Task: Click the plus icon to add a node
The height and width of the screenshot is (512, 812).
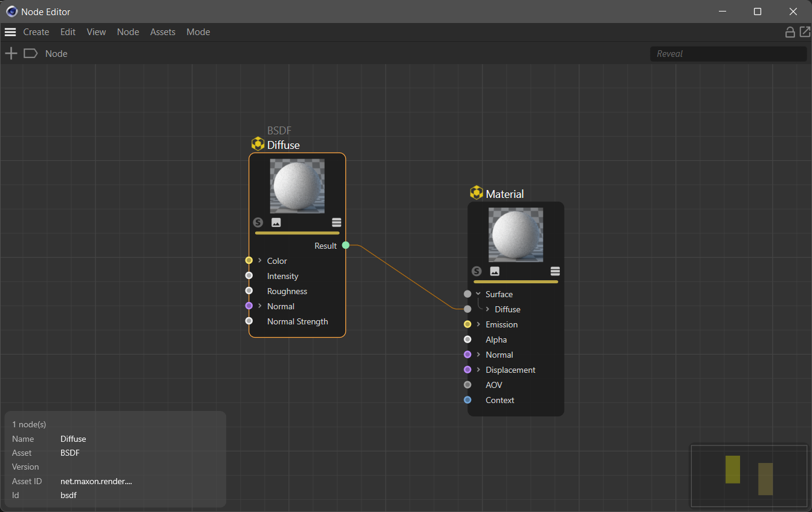Action: point(11,53)
